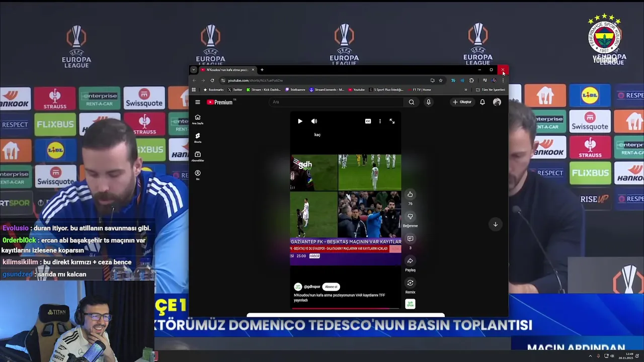Run search with magnifier button
The width and height of the screenshot is (644, 362).
coord(412,102)
